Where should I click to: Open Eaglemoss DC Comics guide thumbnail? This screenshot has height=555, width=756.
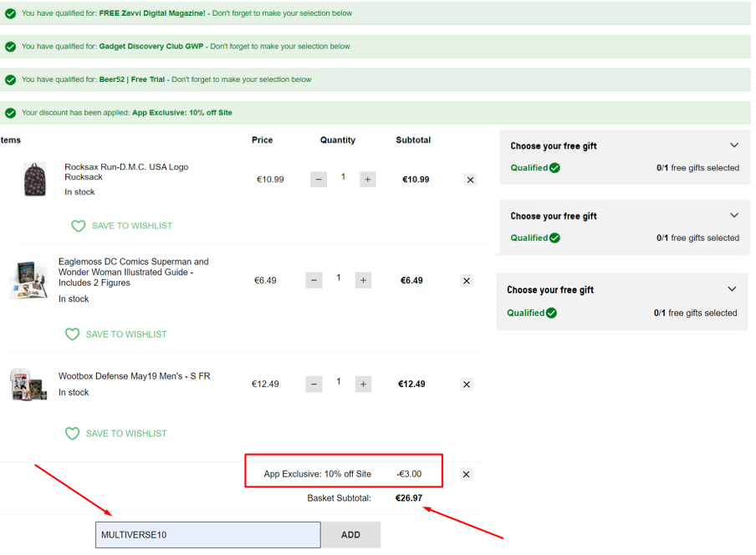tap(29, 280)
